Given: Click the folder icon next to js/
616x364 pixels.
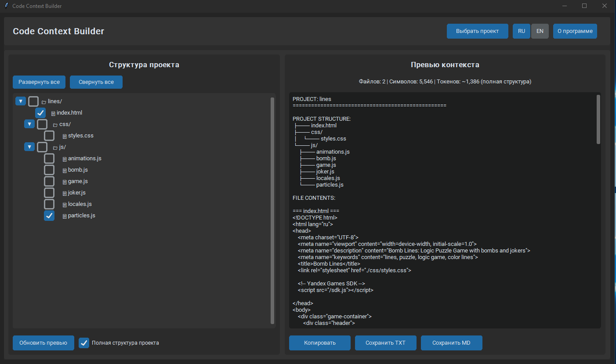Looking at the screenshot, I should pyautogui.click(x=55, y=148).
